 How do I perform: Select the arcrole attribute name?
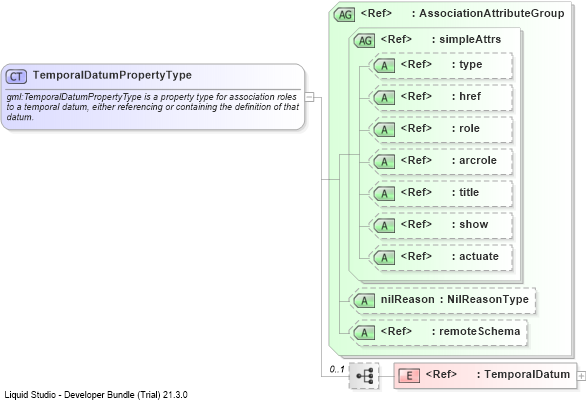(x=478, y=160)
